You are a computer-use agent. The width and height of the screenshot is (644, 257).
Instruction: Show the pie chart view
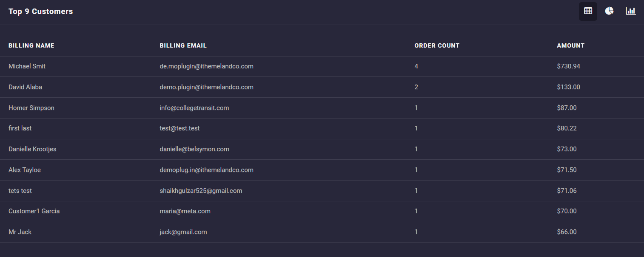(609, 11)
